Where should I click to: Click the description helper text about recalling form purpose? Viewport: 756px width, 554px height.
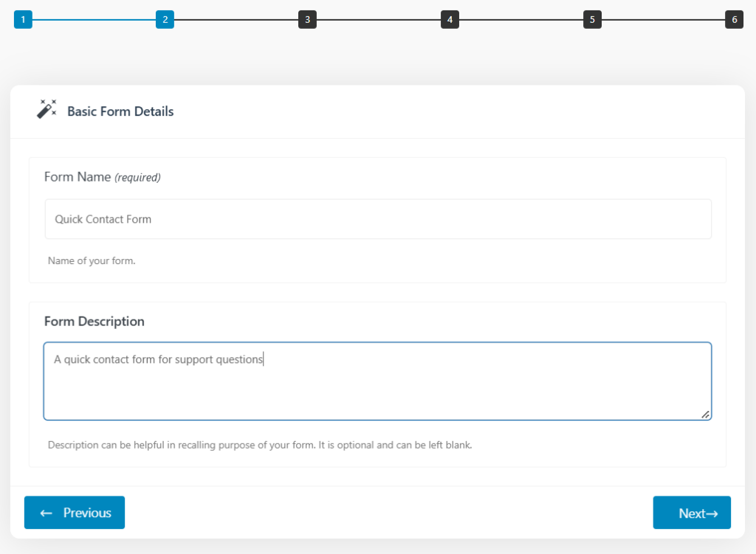(x=260, y=445)
